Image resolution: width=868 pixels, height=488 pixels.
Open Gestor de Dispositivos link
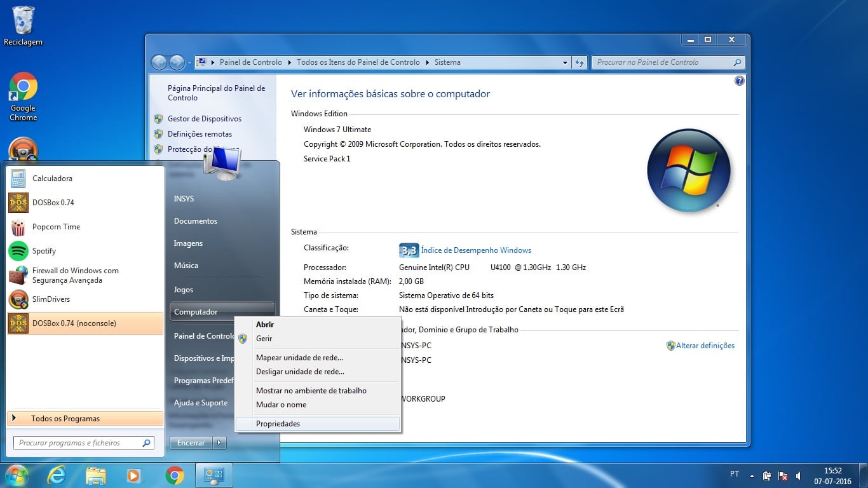205,119
